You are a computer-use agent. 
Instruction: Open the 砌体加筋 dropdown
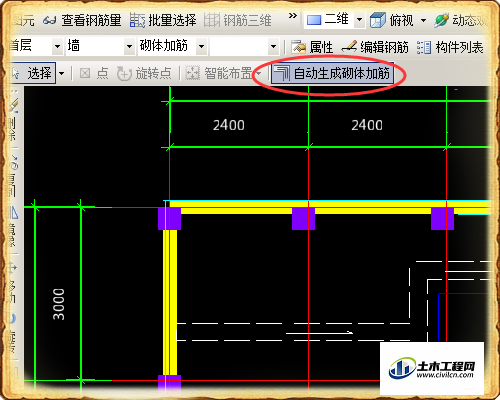(201, 46)
